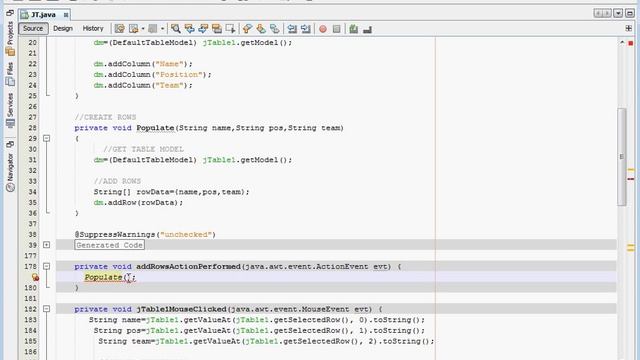Collapse the jTable1MouseClicked fold at line 182
This screenshot has width=640, height=360.
[47, 309]
